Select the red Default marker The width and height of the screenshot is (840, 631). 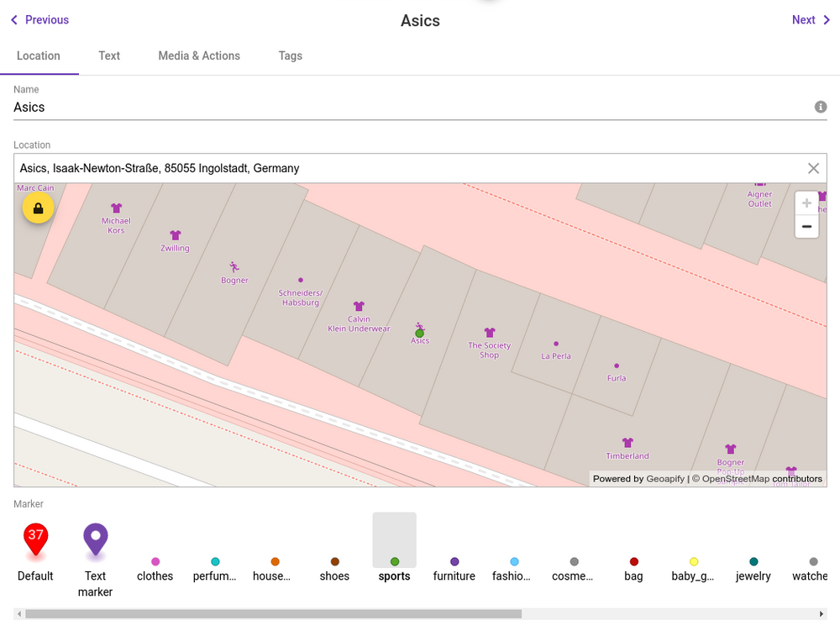(x=35, y=542)
